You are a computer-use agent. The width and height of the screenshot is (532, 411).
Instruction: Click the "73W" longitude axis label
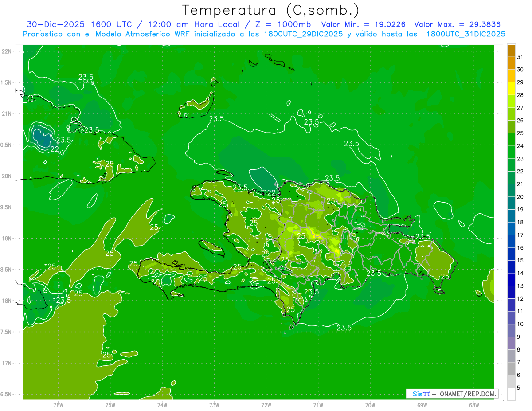pos(214,405)
